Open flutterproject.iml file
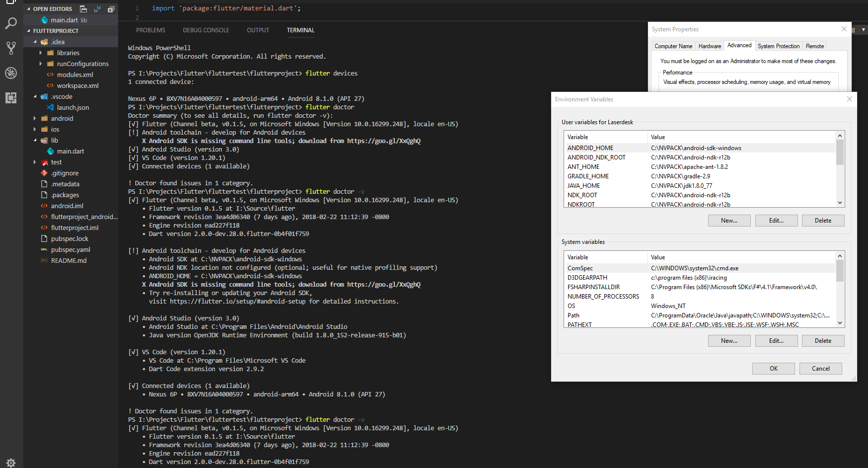Screen dimensions: 868x468 71,228
